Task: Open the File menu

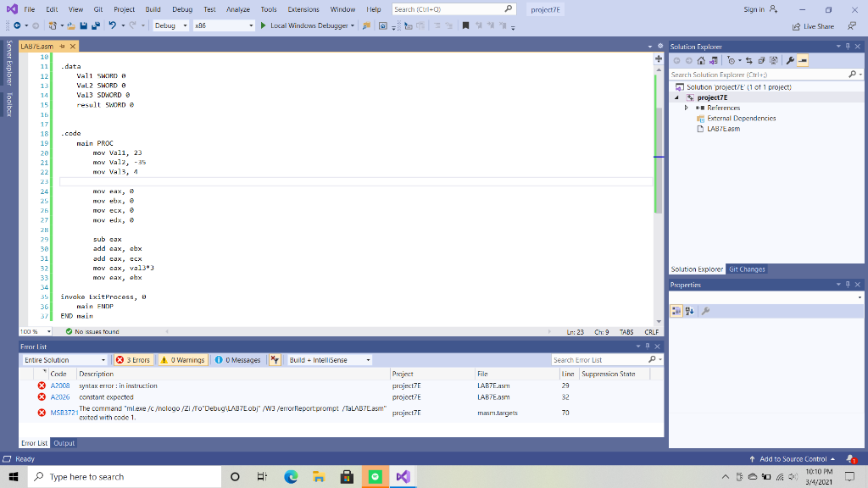Action: 30,9
